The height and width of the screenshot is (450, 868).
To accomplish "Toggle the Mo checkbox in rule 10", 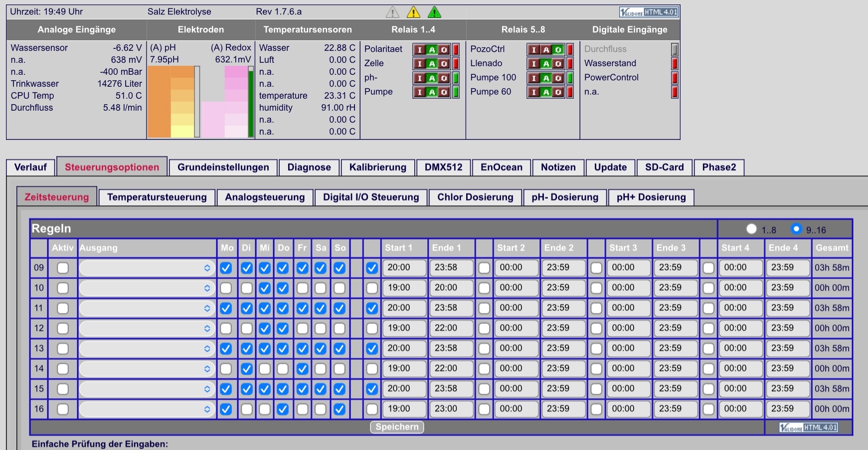I will pyautogui.click(x=226, y=288).
